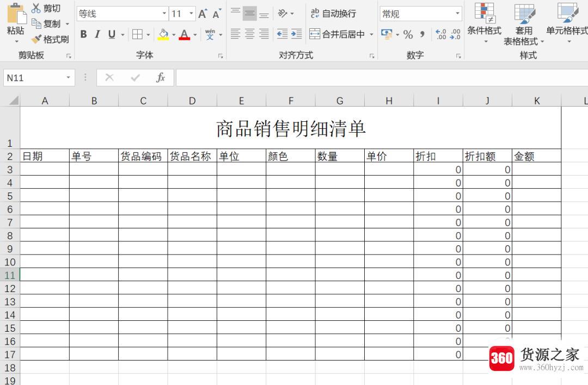This screenshot has height=385, width=588.
Task: Align text left
Action: coord(236,34)
